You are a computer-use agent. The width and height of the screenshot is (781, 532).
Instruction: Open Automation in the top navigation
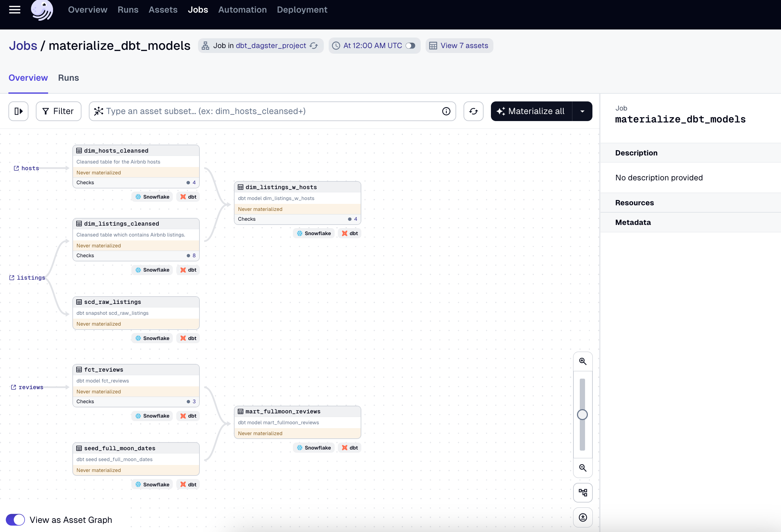coord(242,10)
